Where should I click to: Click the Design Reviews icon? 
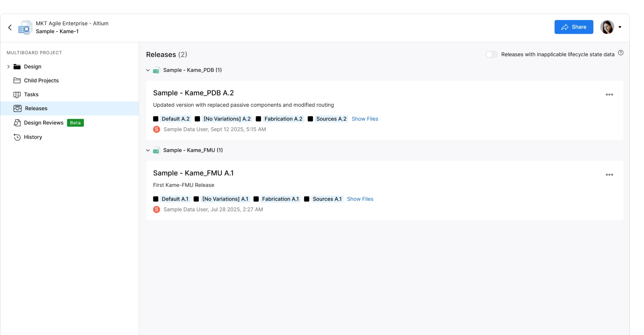[17, 123]
